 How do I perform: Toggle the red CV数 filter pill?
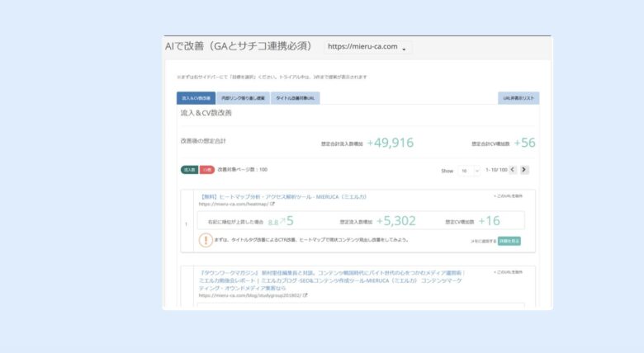click(207, 170)
